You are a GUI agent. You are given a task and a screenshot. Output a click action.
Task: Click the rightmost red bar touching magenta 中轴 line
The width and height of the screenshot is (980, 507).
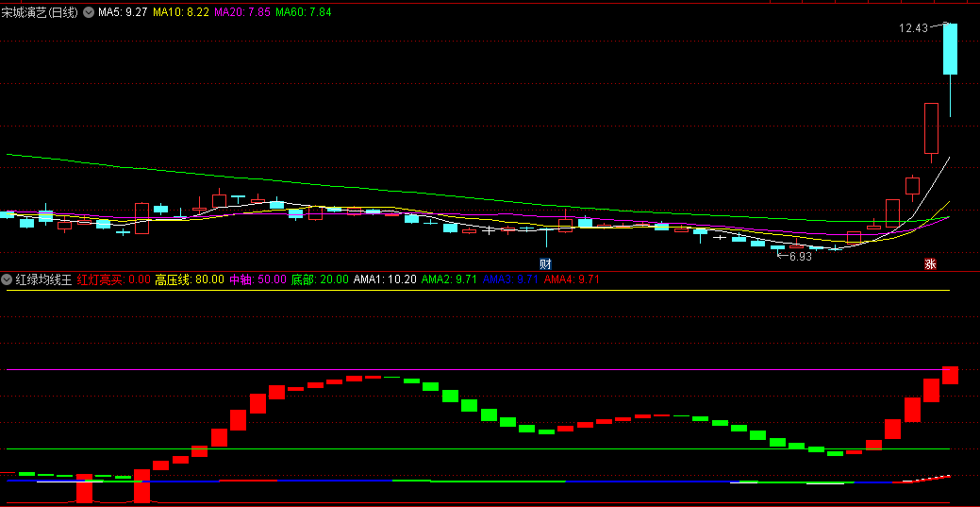950,375
